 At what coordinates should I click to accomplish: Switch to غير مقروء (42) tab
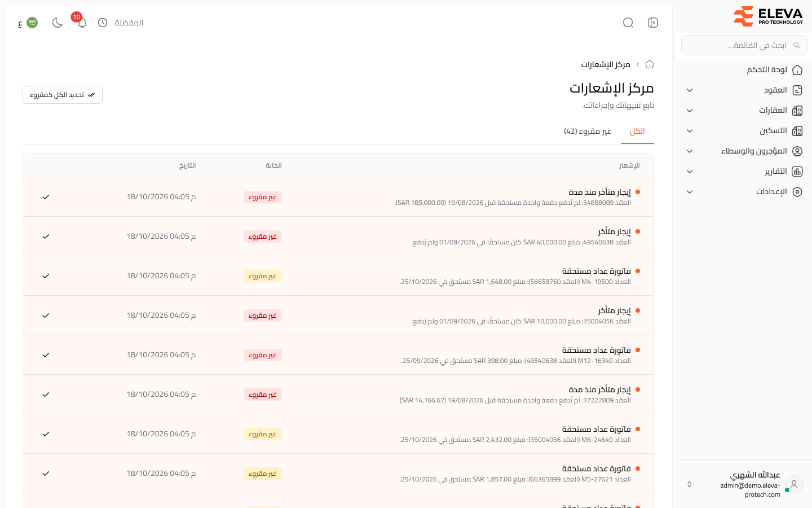[588, 132]
